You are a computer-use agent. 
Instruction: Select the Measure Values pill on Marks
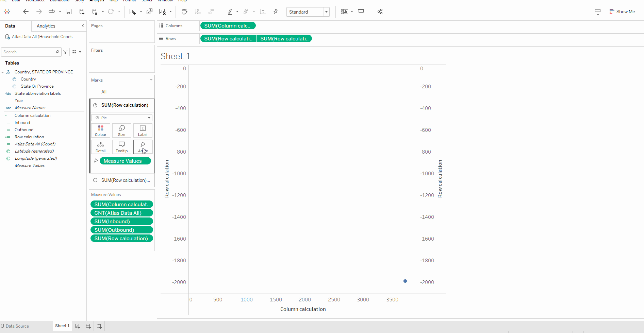tap(125, 161)
